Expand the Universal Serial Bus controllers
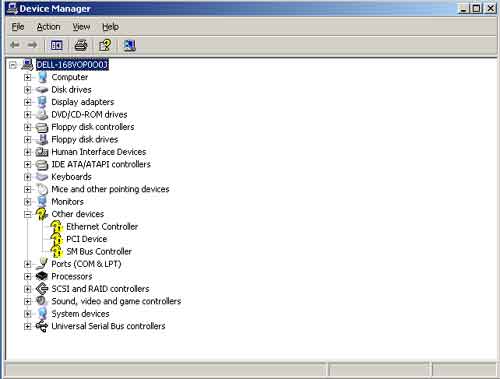 [x=28, y=326]
